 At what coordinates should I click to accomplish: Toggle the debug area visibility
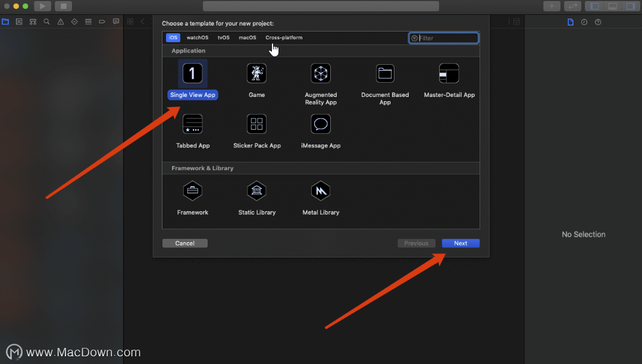(612, 6)
